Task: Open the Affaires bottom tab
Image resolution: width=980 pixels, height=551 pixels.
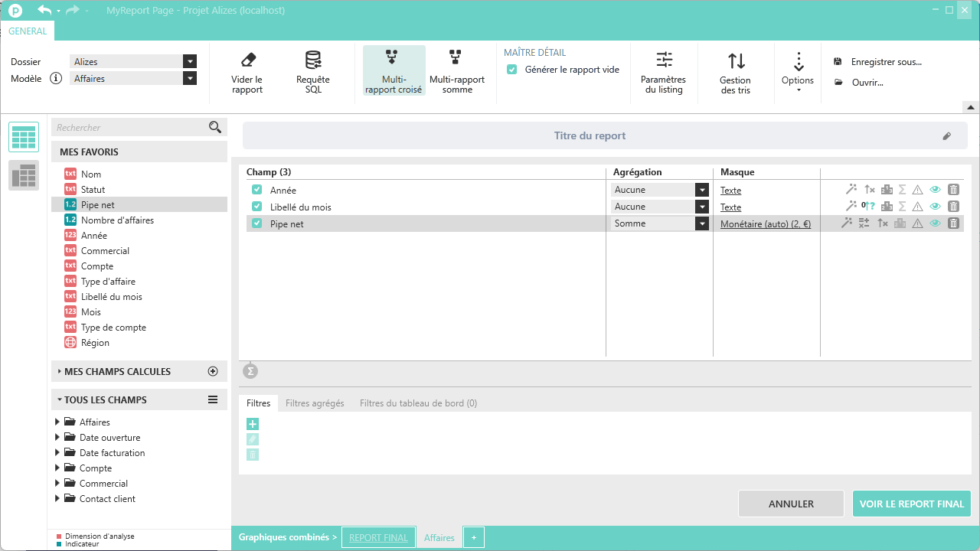Action: (439, 538)
